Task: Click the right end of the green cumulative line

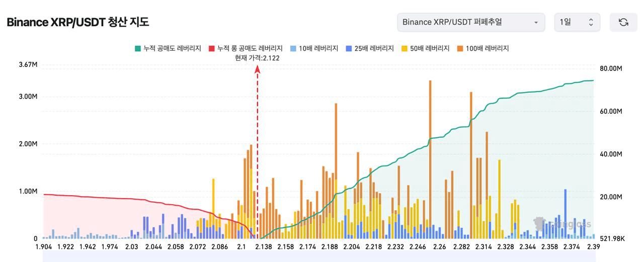Action: tap(592, 80)
